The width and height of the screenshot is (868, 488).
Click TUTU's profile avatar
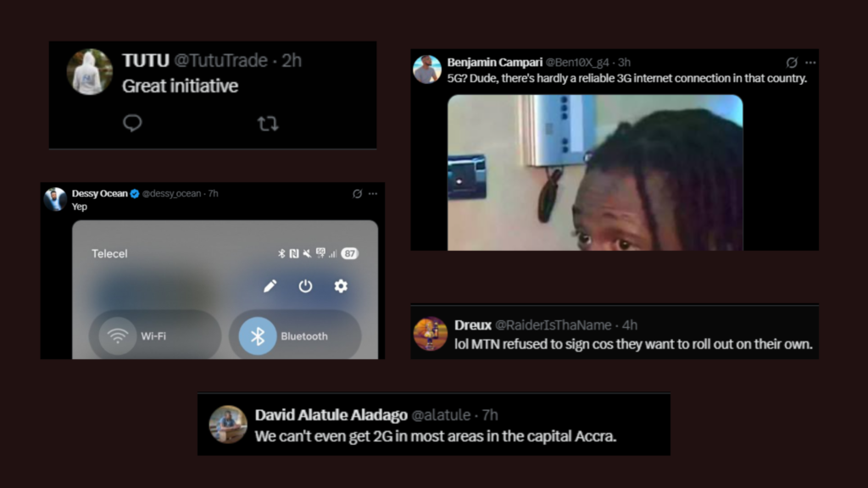click(89, 72)
